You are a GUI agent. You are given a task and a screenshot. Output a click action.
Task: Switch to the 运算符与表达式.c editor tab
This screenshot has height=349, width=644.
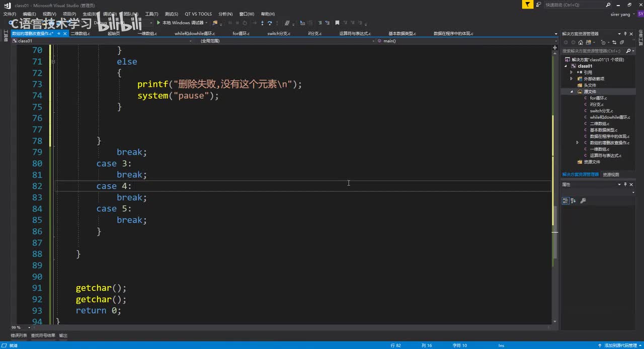point(355,34)
